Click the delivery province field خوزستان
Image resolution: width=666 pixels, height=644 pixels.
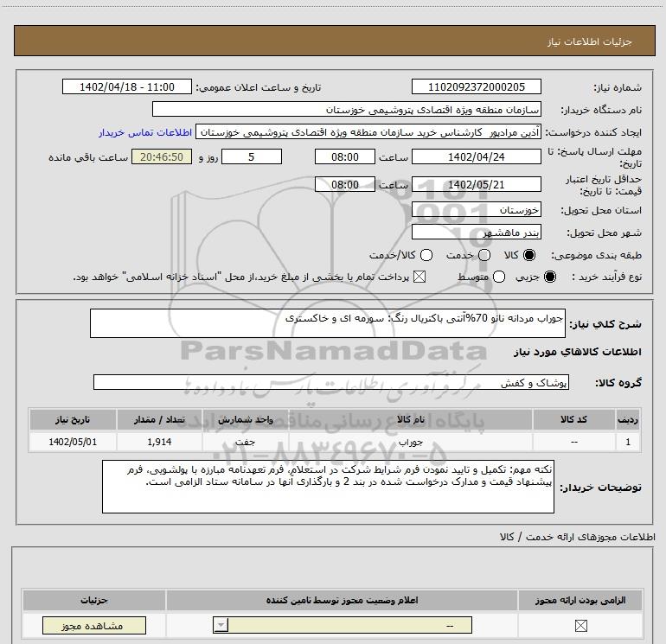(476, 210)
